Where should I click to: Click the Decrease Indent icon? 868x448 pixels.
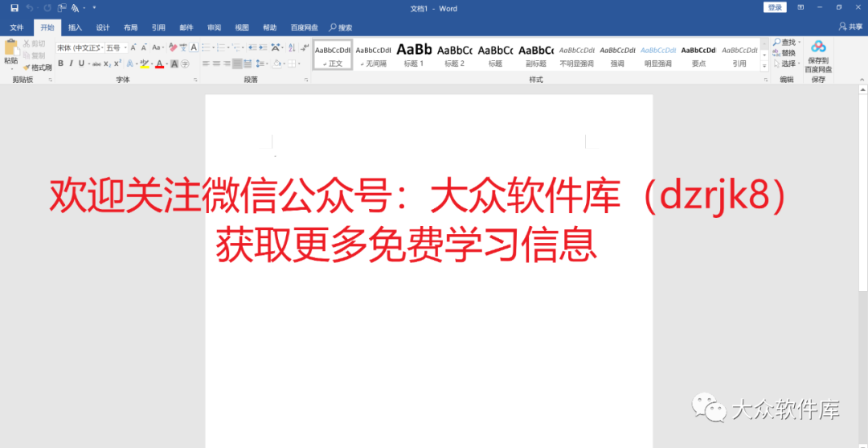click(252, 47)
